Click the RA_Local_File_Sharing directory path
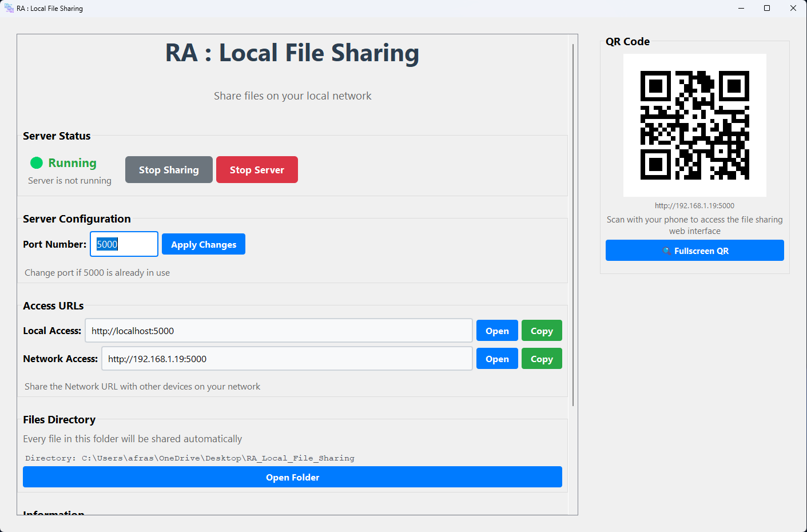Screen dimensions: 807x532 (x=190, y=458)
